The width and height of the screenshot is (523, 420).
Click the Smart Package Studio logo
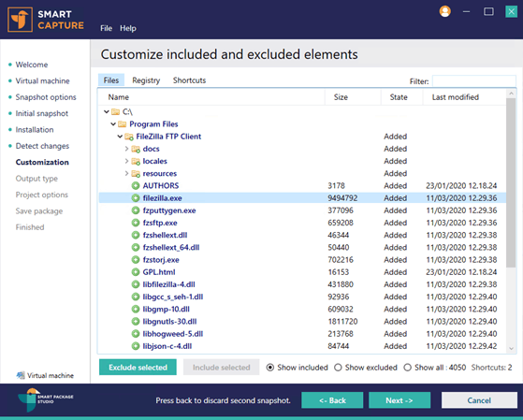point(45,399)
